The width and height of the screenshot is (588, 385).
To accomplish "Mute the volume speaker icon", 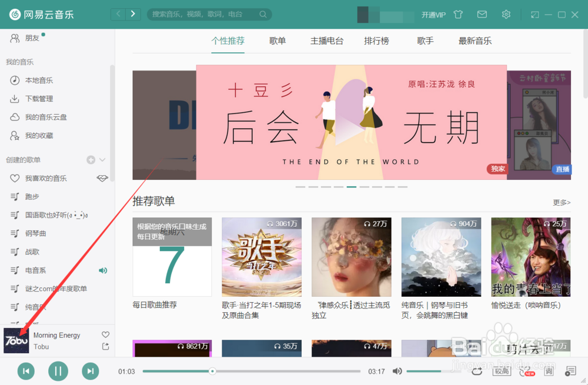I will pos(396,371).
